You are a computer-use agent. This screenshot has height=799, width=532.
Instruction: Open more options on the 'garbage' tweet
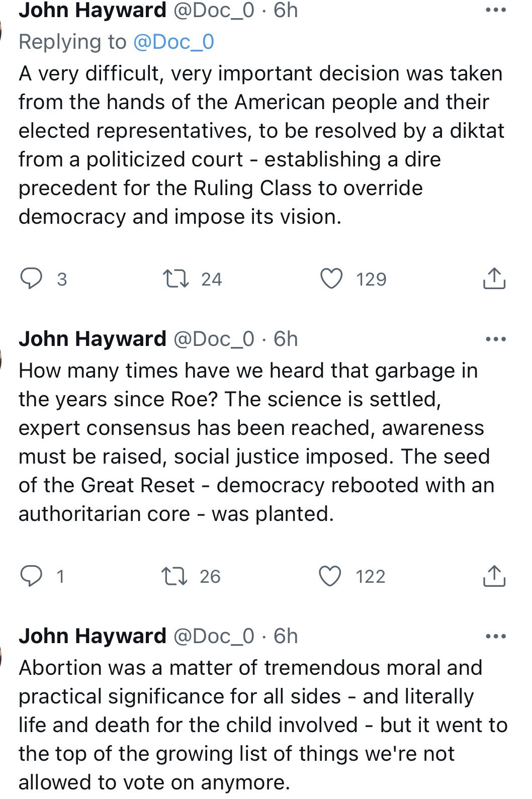[495, 339]
